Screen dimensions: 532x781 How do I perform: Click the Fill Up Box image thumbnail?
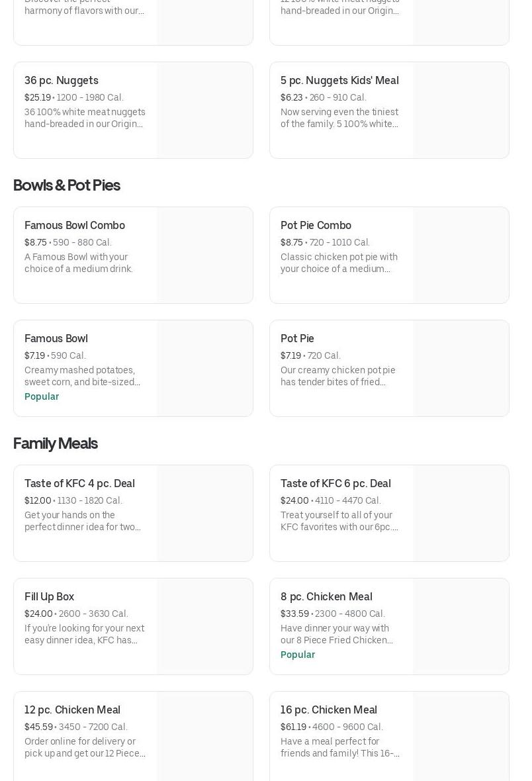point(204,627)
